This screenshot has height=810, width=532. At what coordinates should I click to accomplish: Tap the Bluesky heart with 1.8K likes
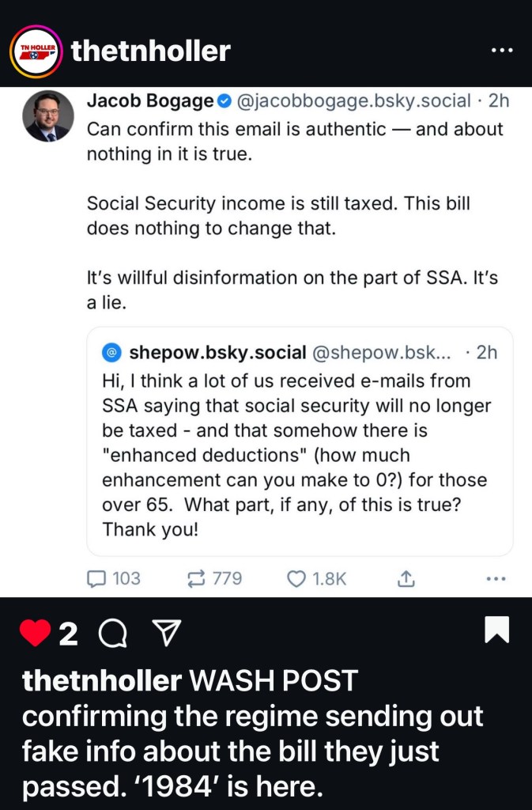[296, 579]
